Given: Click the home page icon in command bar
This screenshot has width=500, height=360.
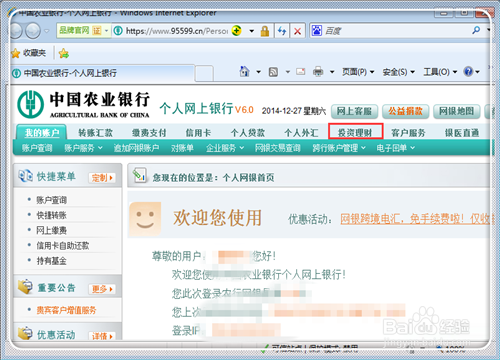Looking at the screenshot, I should [245, 71].
